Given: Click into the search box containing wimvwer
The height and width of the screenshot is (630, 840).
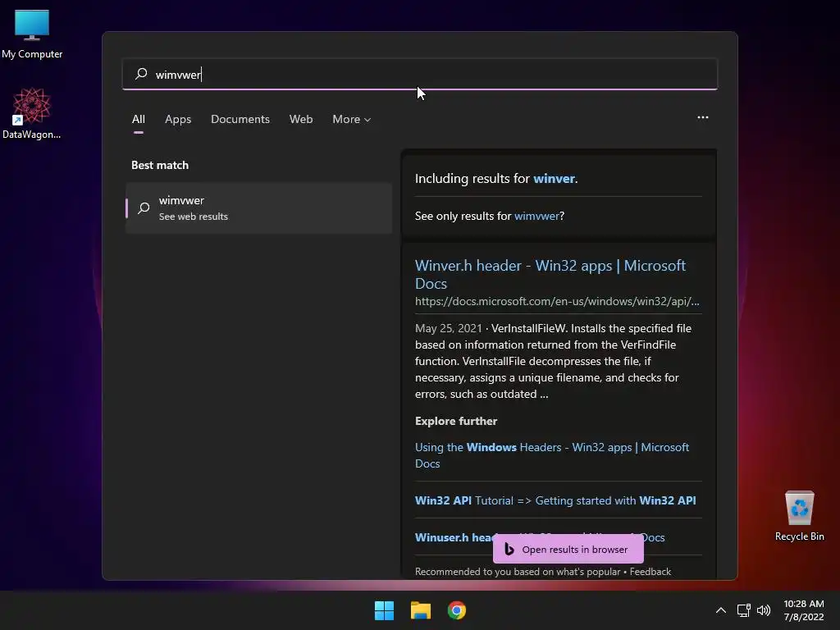Looking at the screenshot, I should 419,74.
